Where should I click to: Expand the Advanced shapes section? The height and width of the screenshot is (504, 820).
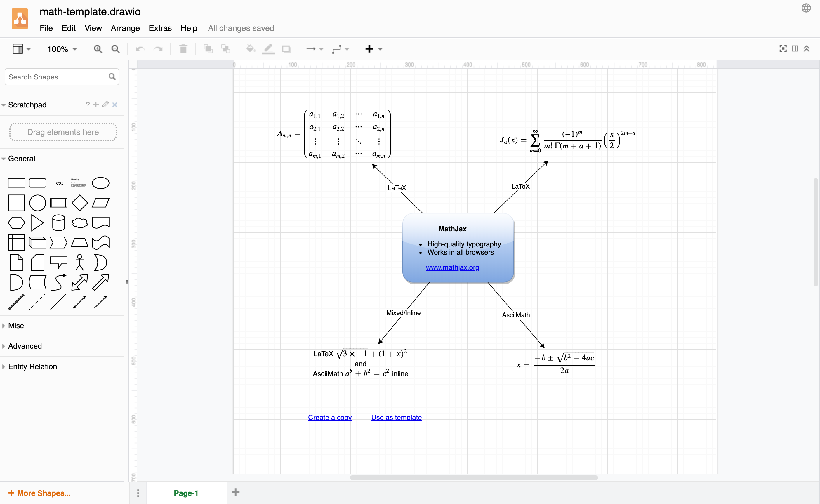click(x=25, y=346)
